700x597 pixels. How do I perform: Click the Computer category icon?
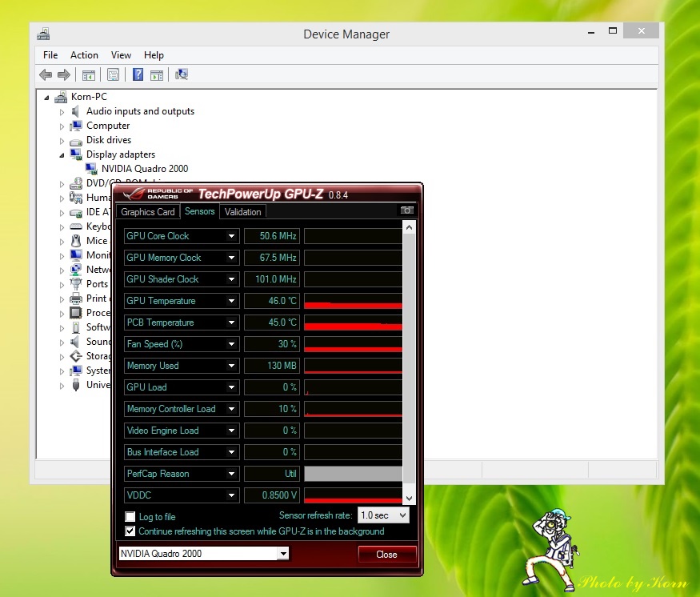pos(76,126)
